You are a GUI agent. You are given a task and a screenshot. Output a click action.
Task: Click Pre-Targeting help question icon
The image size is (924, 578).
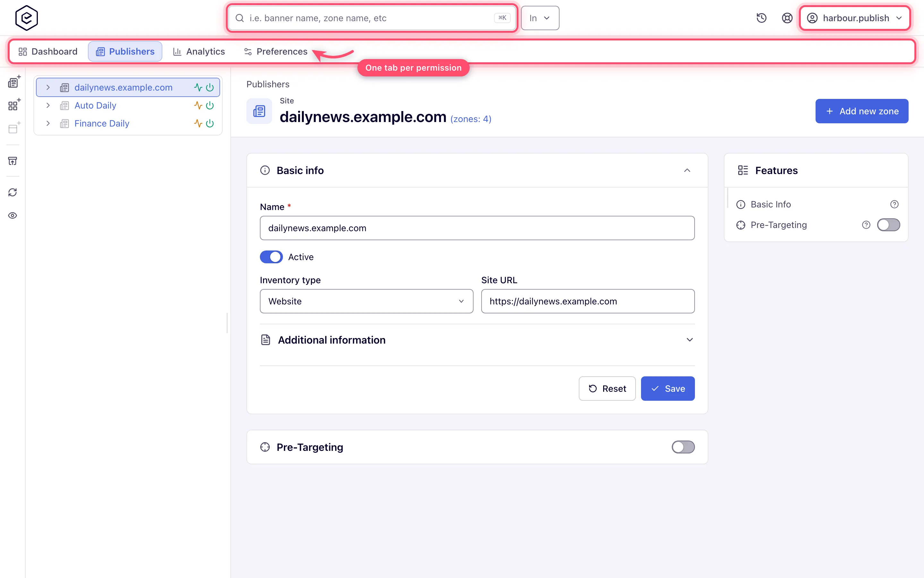[x=866, y=225]
